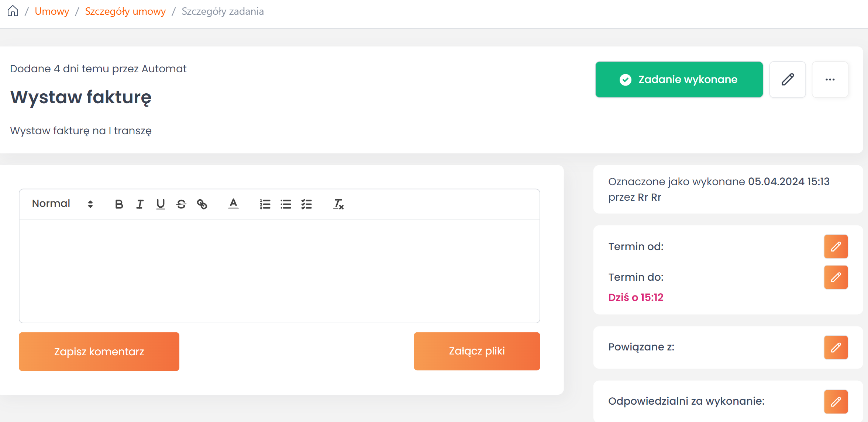Screen dimensions: 868x422
Task: Apply italic formatting in comment editor
Action: 139,204
